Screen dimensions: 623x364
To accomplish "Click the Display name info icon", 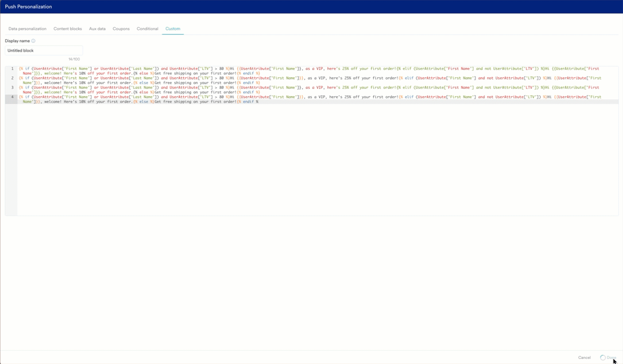I will [x=33, y=40].
